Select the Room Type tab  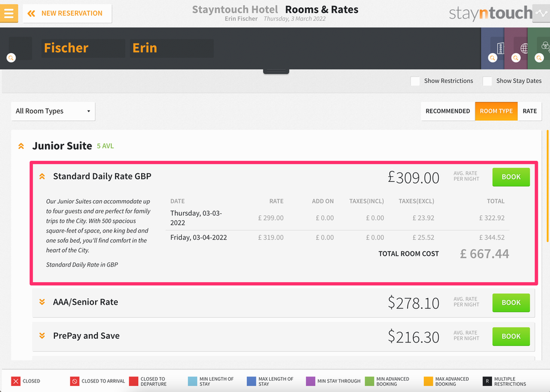pos(496,111)
